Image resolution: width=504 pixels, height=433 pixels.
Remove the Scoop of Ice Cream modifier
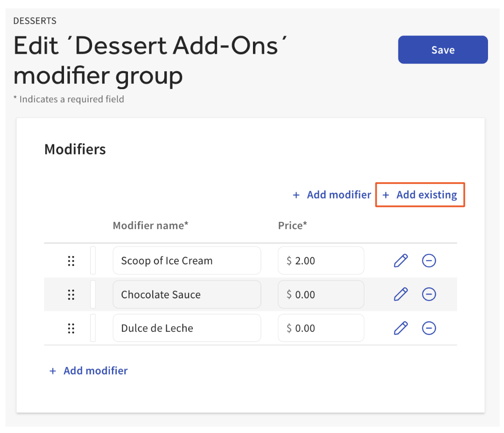click(429, 261)
